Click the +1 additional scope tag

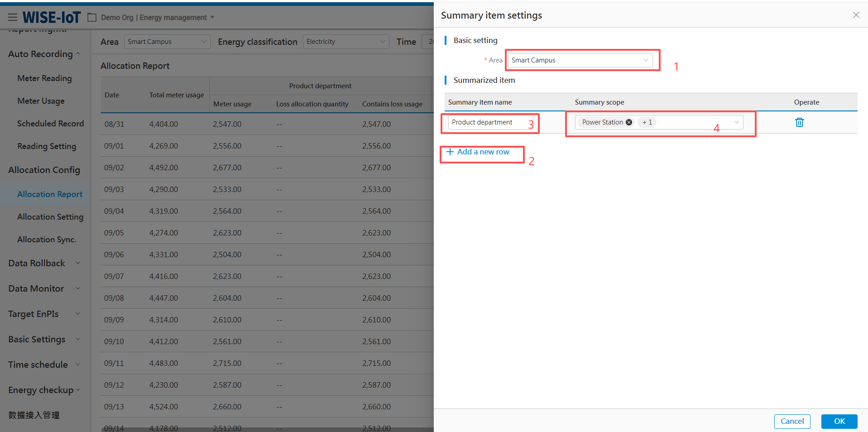point(647,122)
